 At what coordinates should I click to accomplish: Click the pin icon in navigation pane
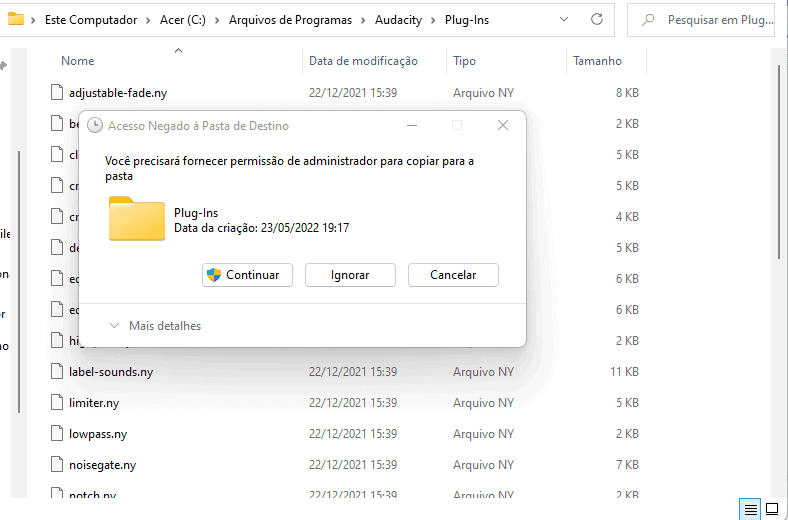click(4, 65)
